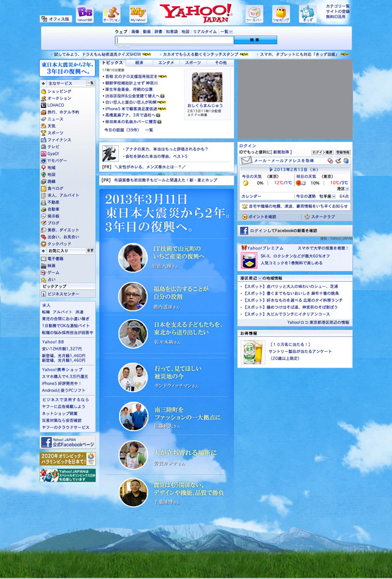Screen dimensions: 392x579
Task: Click the Yahoo!プレミアム ribbon icon
Action: tap(244, 248)
